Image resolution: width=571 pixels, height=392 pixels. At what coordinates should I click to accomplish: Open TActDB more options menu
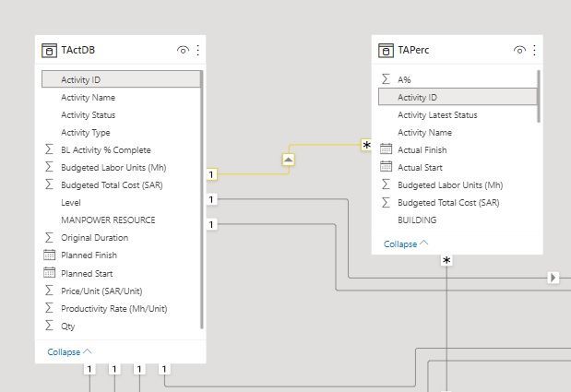(x=197, y=50)
